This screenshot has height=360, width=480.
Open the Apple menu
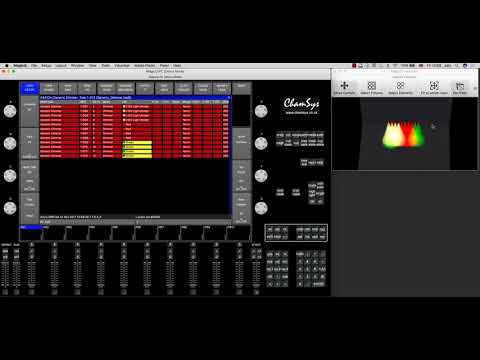[x=6, y=66]
